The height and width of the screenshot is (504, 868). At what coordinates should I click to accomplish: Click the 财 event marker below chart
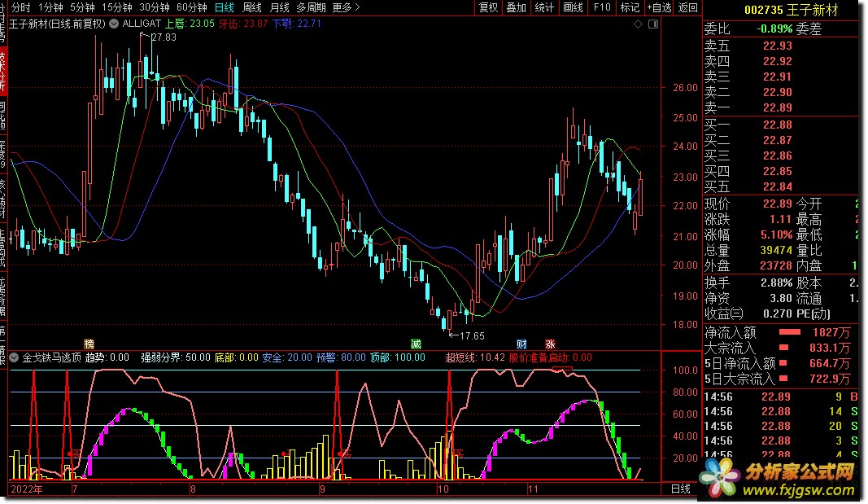click(x=521, y=344)
